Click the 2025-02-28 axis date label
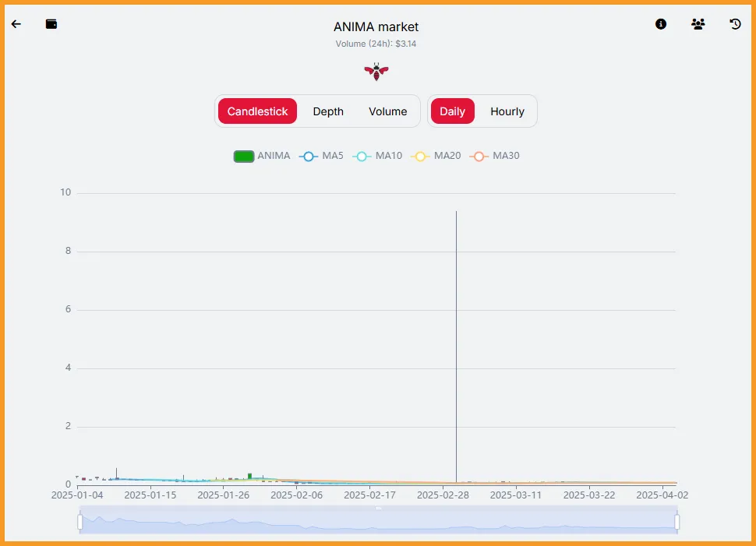Viewport: 756px width, 546px height. pos(443,495)
